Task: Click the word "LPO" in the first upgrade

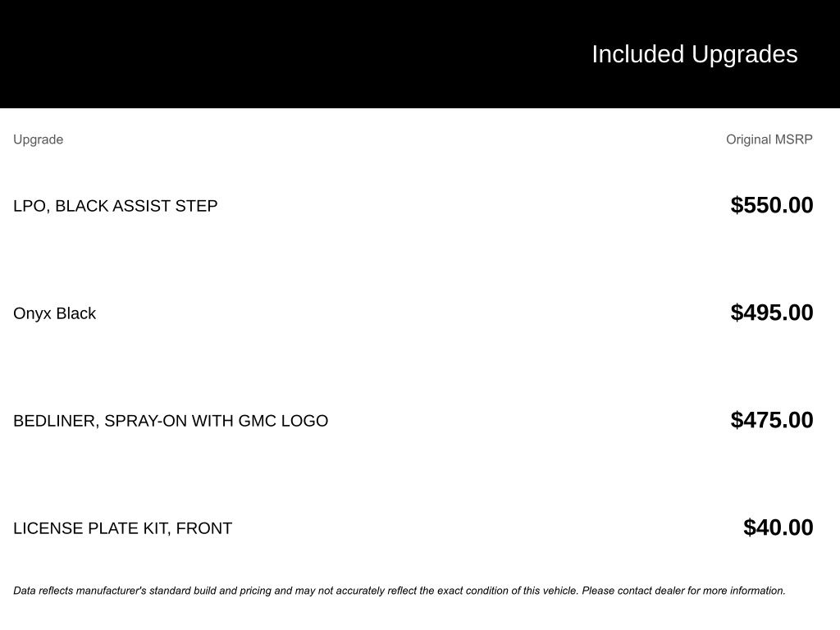Action: point(30,206)
